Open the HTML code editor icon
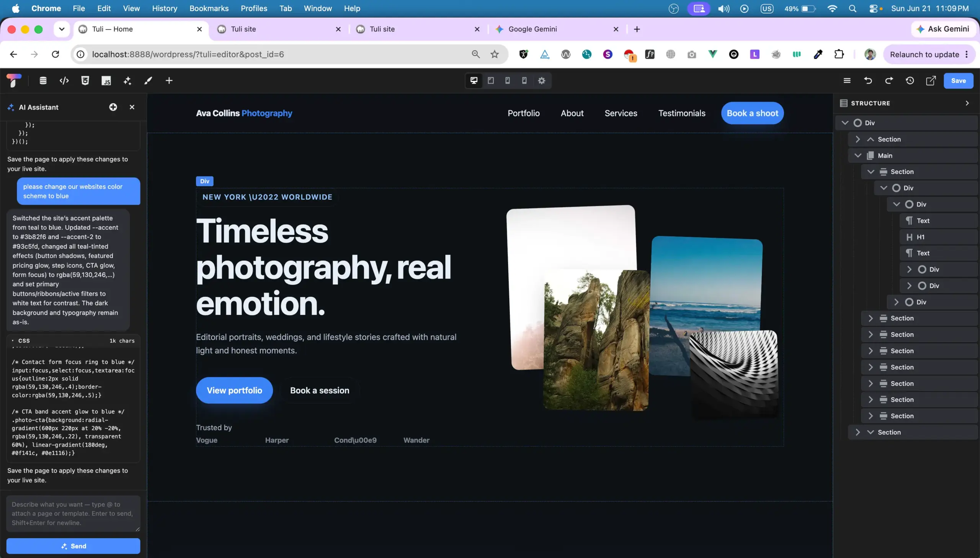Screen dimensions: 980x558 click(64, 80)
